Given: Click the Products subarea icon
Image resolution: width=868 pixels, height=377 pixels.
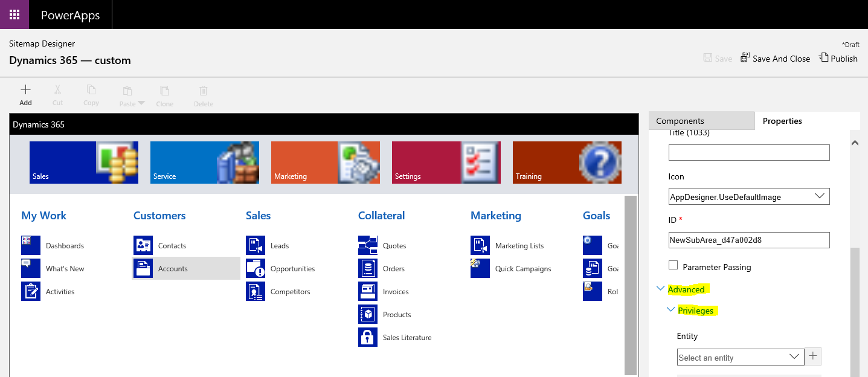Looking at the screenshot, I should (x=368, y=314).
